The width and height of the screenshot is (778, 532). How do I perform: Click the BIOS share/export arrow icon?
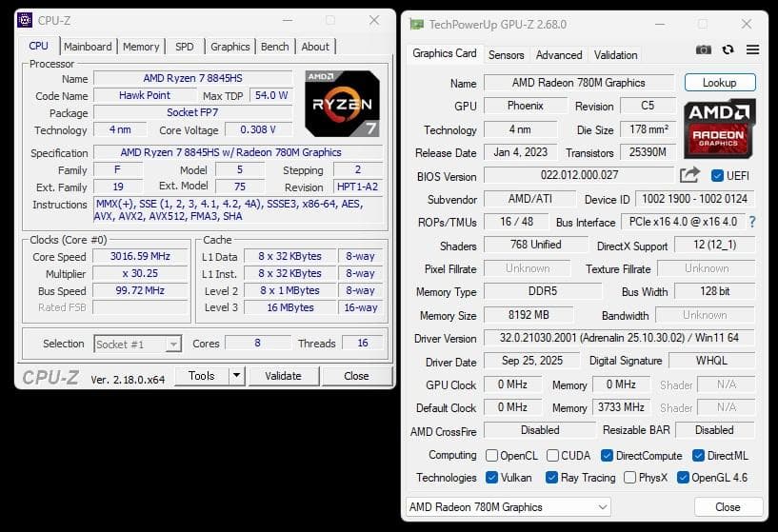pos(689,175)
